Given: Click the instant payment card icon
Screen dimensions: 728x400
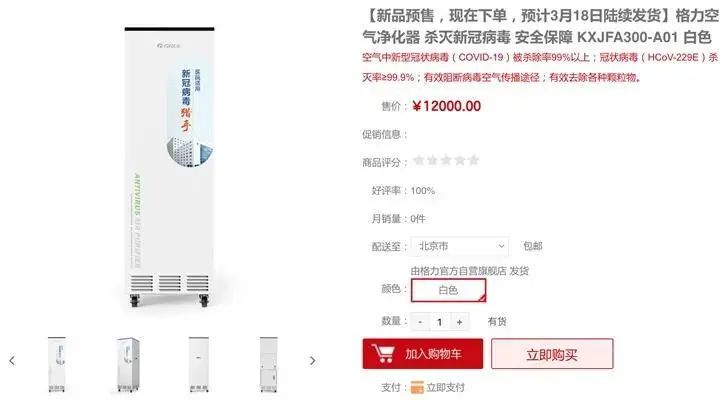Looking at the screenshot, I should click(x=417, y=387).
